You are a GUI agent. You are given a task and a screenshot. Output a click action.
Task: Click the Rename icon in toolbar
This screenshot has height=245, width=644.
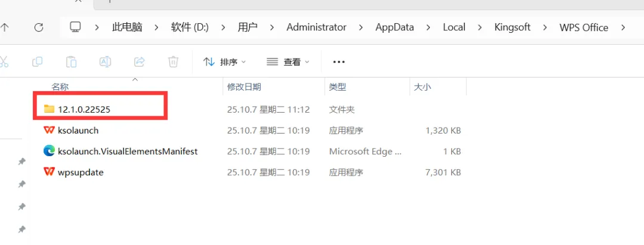(105, 62)
